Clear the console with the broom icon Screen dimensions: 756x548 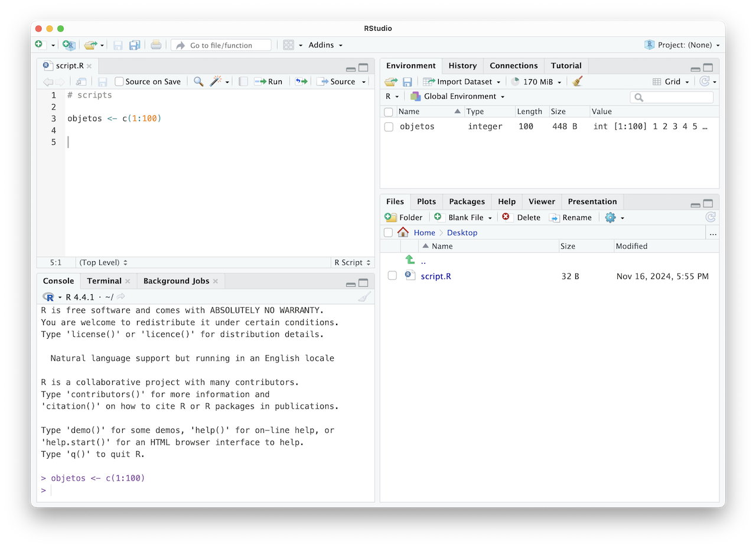364,297
